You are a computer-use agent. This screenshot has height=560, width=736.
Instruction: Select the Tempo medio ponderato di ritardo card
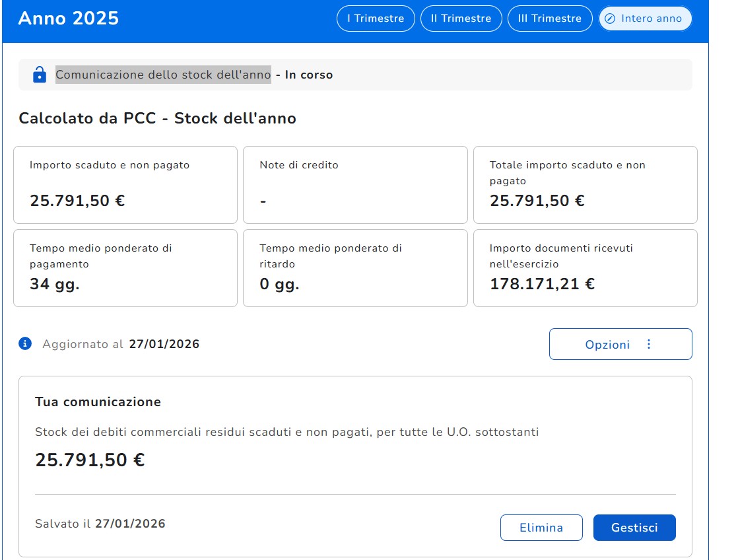coord(355,268)
